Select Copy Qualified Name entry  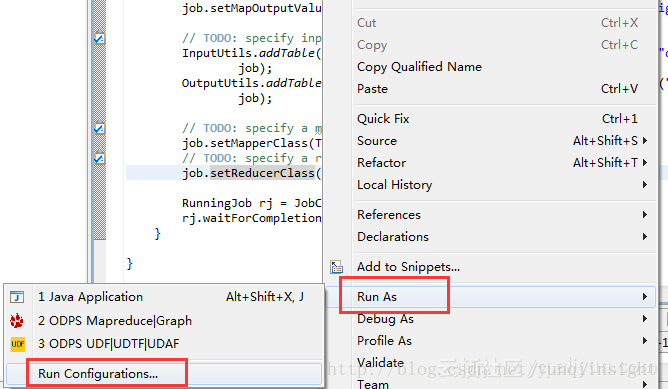click(x=490, y=66)
